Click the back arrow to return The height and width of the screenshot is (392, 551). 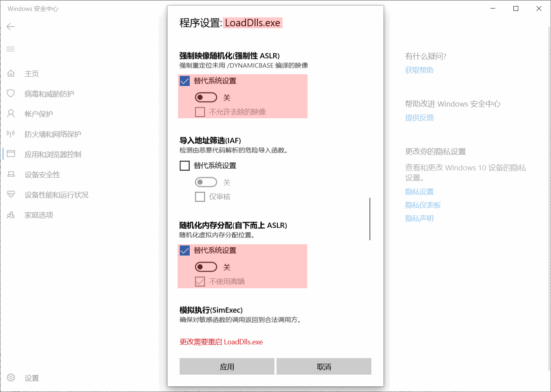pyautogui.click(x=10, y=27)
